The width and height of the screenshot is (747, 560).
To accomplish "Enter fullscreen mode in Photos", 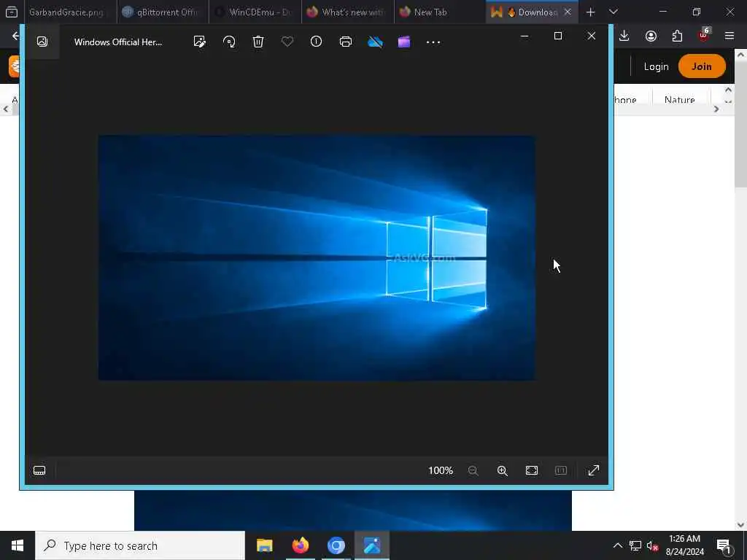I will tap(594, 470).
